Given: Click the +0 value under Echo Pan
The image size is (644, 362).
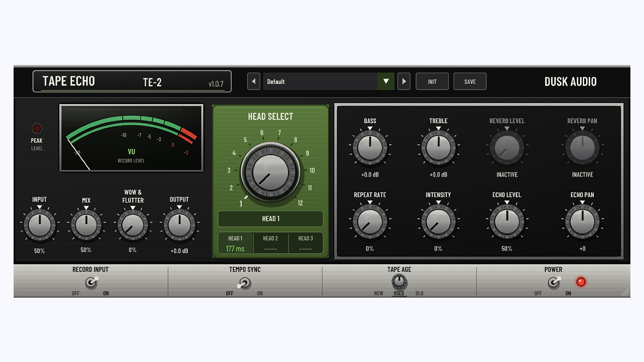Looking at the screenshot, I should click(x=582, y=248).
